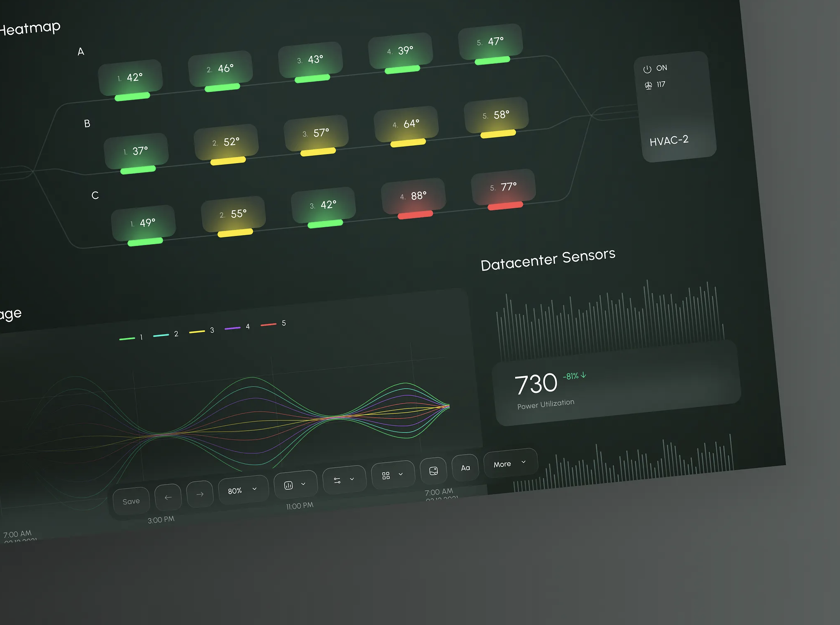The image size is (840, 625).
Task: Select the image panel icon near Aa
Action: pos(433,470)
